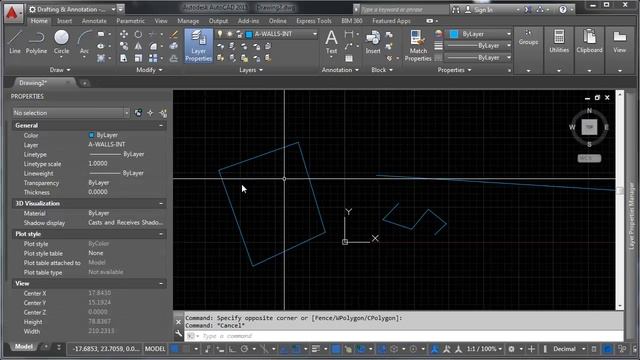This screenshot has width=640, height=360.
Task: Toggle Ortho mode in status bar
Action: (x=232, y=349)
